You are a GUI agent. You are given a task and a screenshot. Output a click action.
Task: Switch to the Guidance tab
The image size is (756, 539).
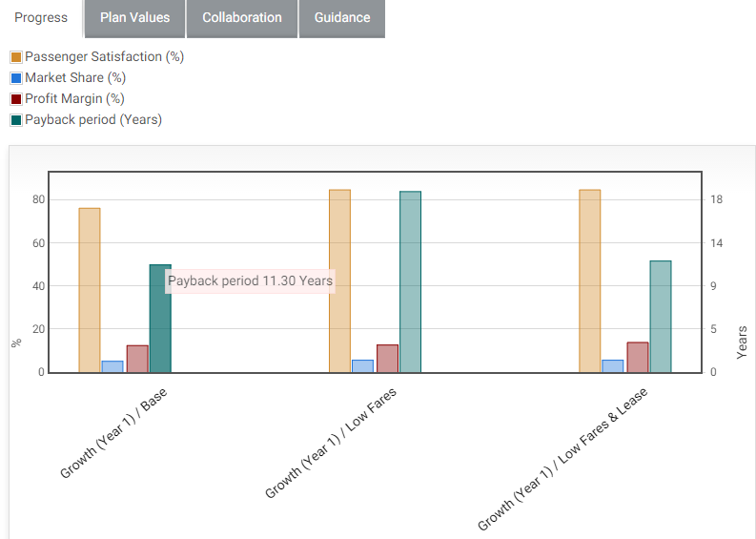(342, 18)
